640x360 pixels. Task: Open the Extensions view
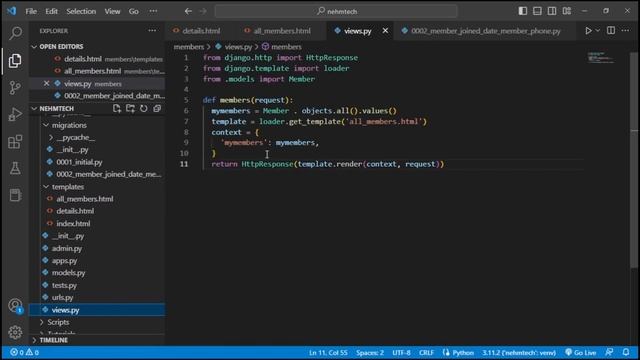click(x=16, y=142)
